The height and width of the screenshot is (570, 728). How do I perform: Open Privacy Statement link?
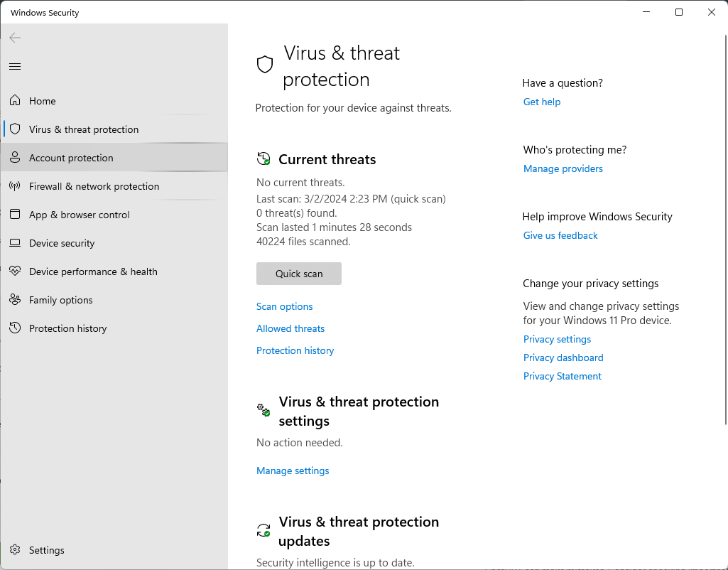click(563, 376)
